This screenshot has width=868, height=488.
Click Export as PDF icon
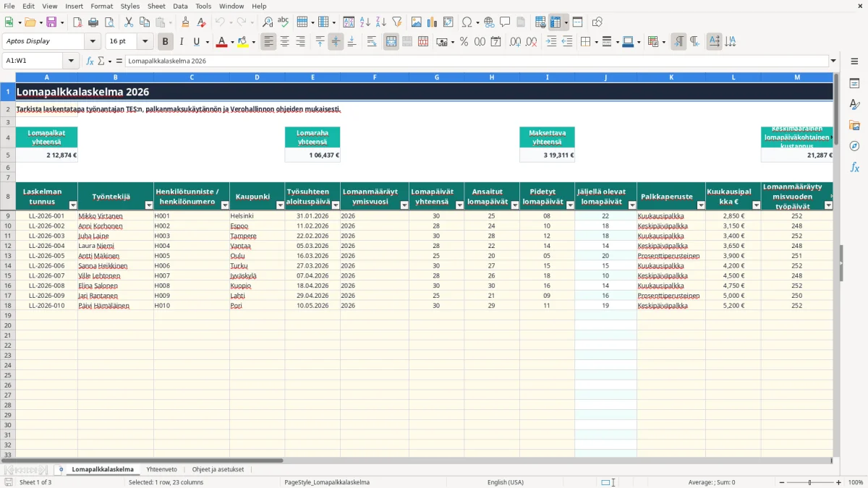[77, 22]
